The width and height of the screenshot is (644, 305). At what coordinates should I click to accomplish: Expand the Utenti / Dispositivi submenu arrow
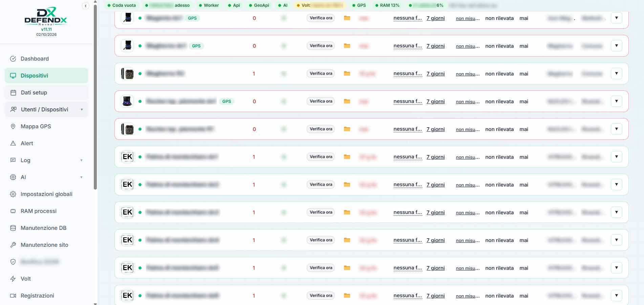tap(82, 109)
